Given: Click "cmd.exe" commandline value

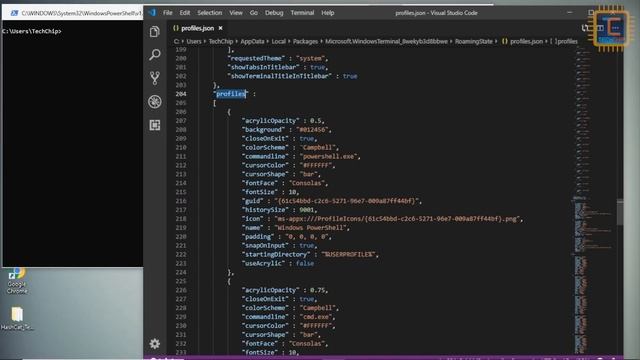Looking at the screenshot, I should pyautogui.click(x=317, y=317).
